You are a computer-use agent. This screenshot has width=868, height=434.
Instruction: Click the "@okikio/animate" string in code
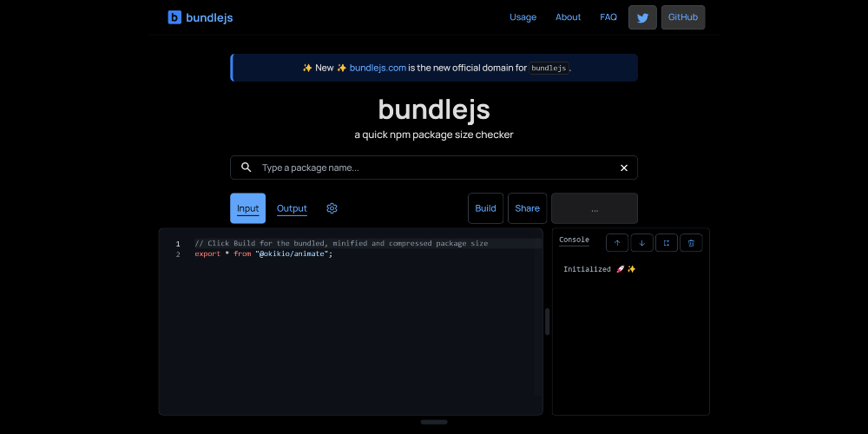(292, 254)
